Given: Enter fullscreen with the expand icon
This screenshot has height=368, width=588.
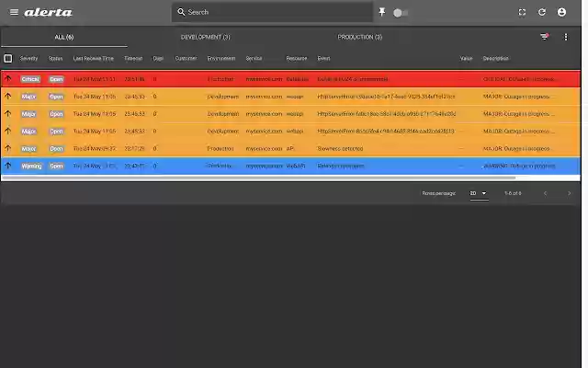Looking at the screenshot, I should coord(522,12).
